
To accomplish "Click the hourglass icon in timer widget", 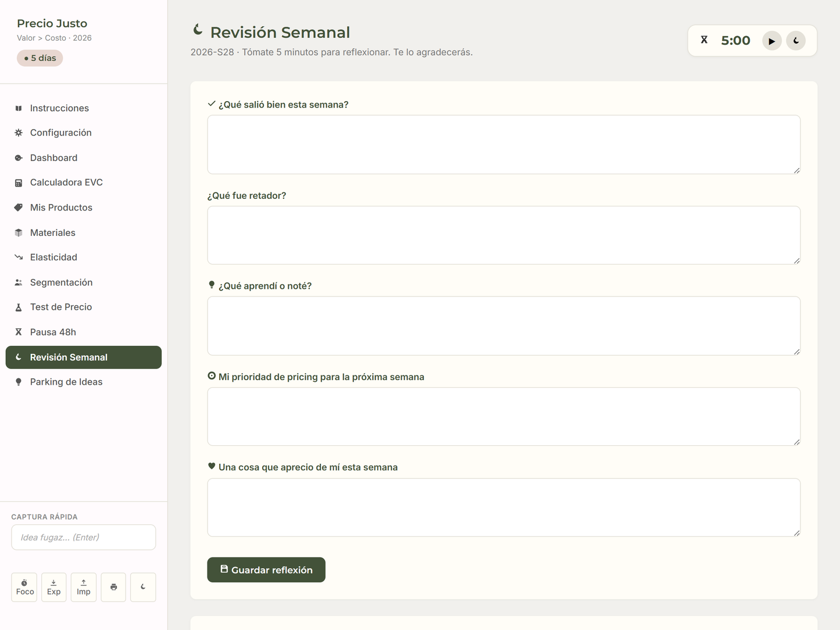I will [x=704, y=40].
